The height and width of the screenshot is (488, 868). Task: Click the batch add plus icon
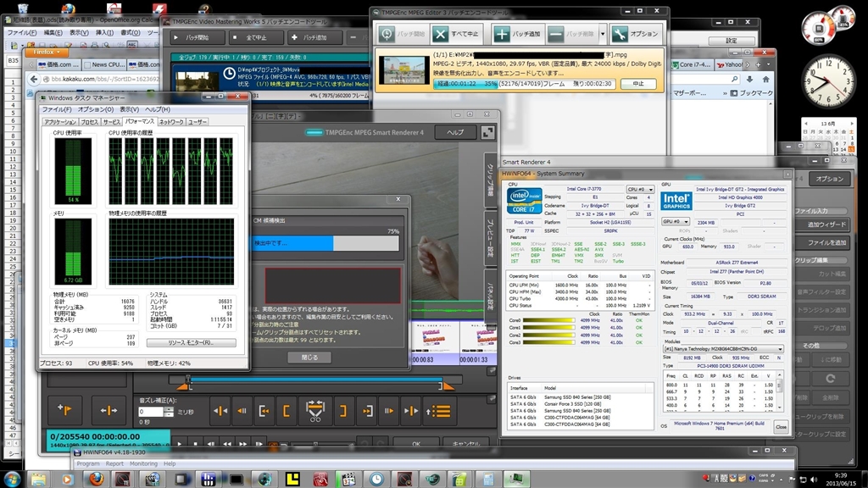pyautogui.click(x=502, y=34)
